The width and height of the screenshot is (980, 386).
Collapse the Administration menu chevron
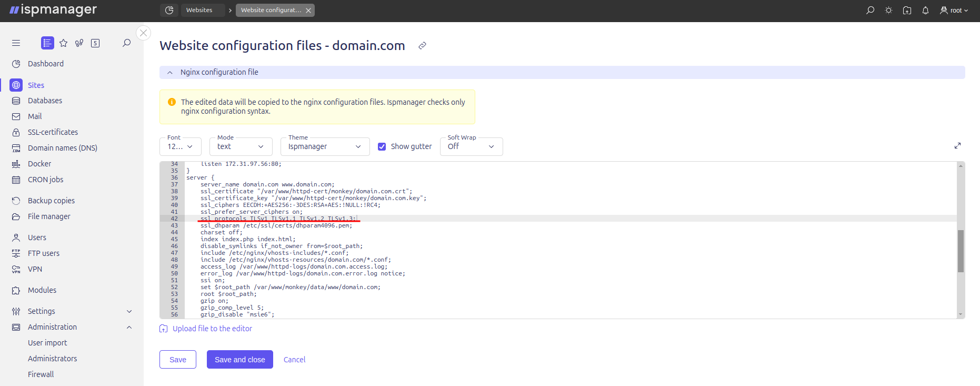(x=129, y=327)
